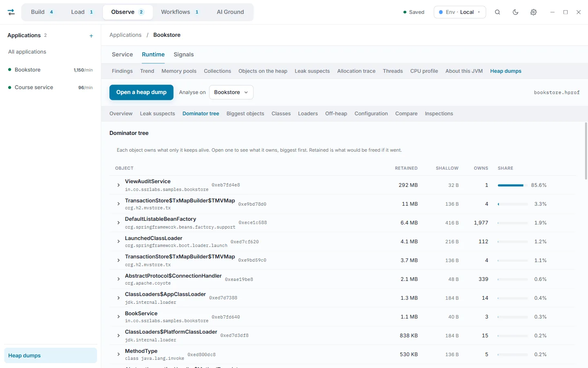
Task: Click the ViewAuditService 85.6% share bar
Action: (x=512, y=185)
